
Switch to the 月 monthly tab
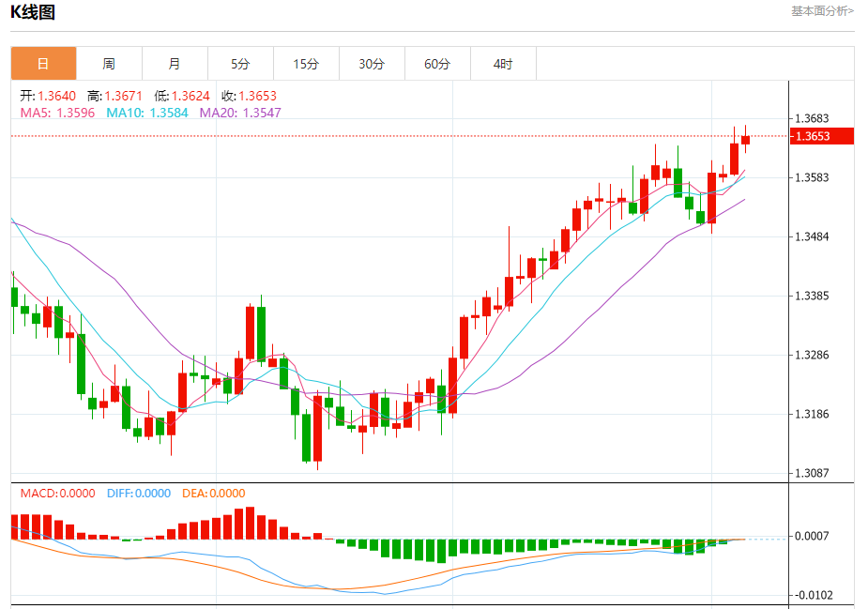click(x=175, y=64)
